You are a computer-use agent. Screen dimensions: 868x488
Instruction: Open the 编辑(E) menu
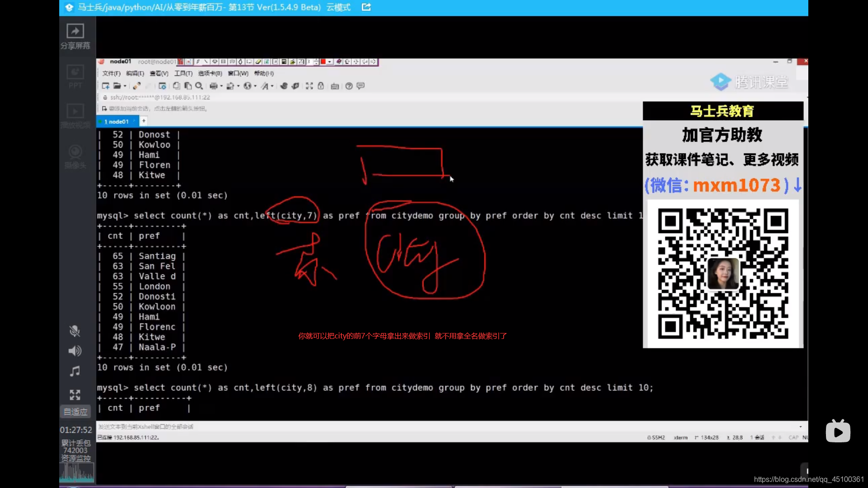135,73
